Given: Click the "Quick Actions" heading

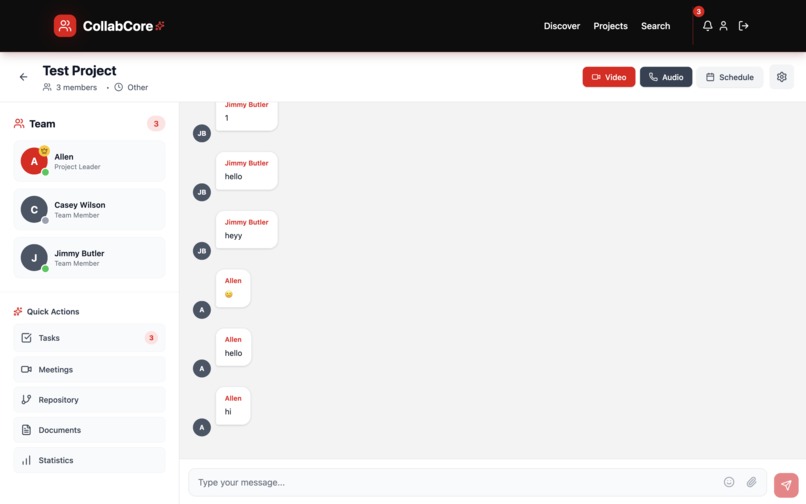Looking at the screenshot, I should click(53, 312).
